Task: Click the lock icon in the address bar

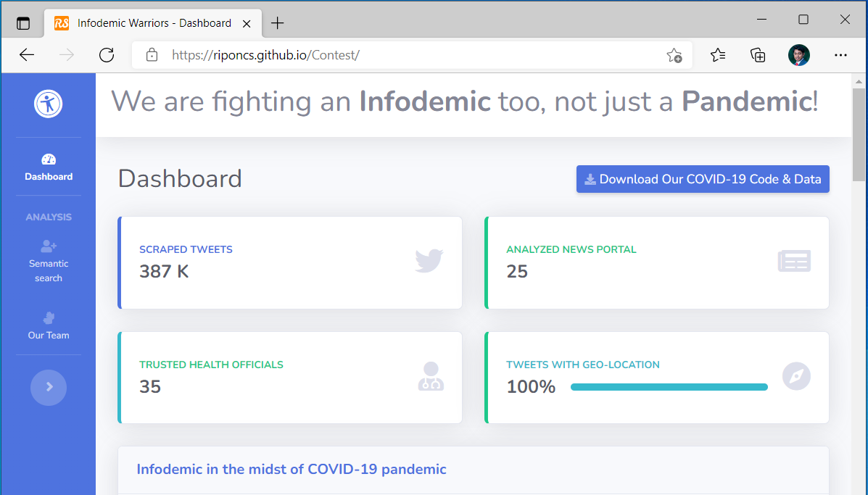Action: tap(152, 54)
